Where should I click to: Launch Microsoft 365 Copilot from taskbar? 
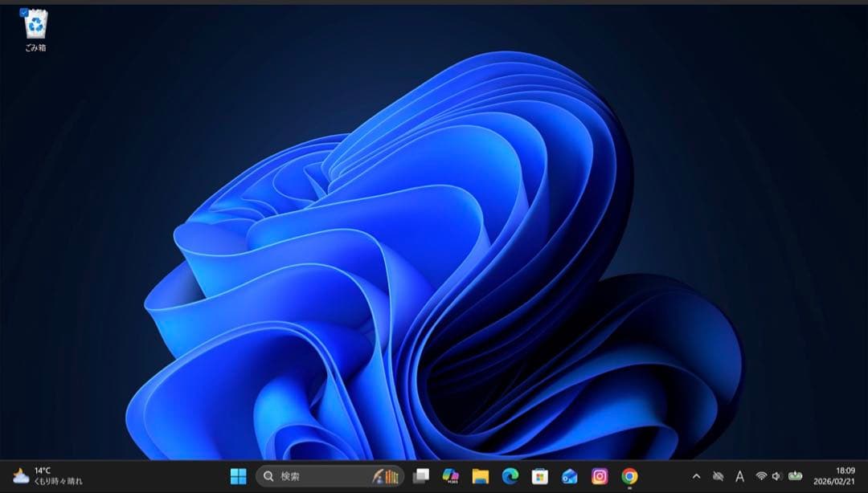point(451,476)
